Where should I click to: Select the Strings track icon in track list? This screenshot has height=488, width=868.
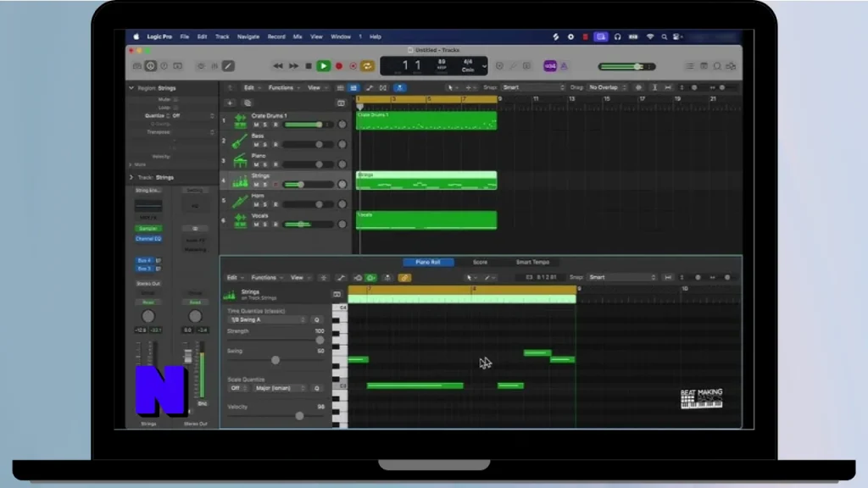click(x=240, y=180)
